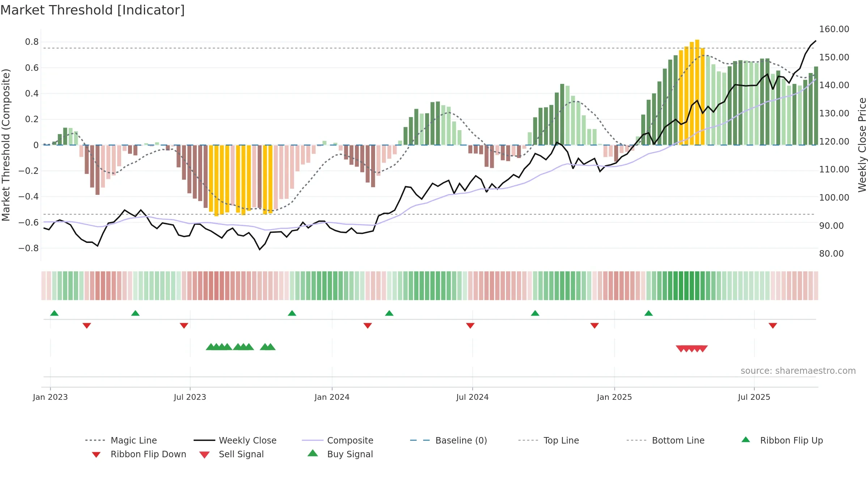The height and width of the screenshot is (488, 868).
Task: Toggle the Top Line legend entry
Action: pos(549,440)
